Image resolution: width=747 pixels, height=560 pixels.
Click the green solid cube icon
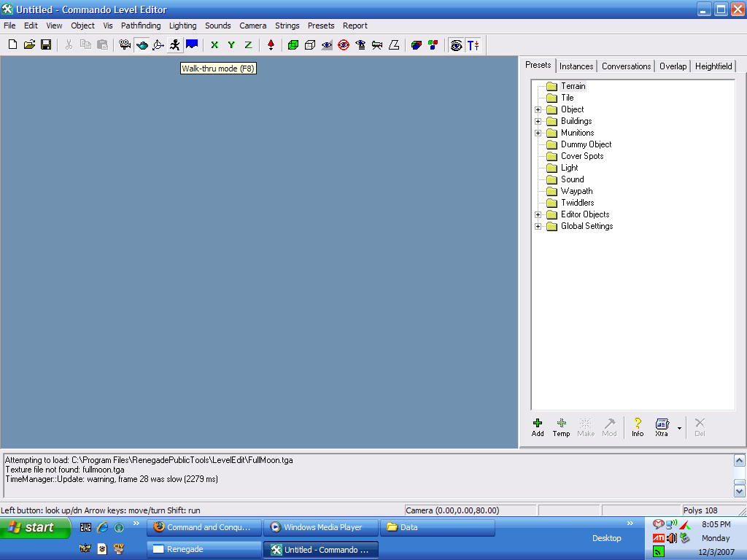tap(293, 45)
